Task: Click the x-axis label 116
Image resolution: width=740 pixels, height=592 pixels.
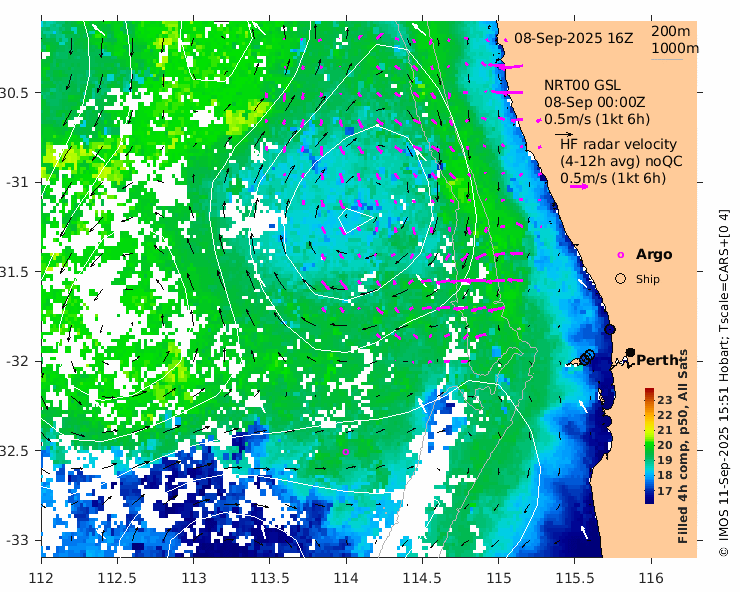Action: (651, 578)
